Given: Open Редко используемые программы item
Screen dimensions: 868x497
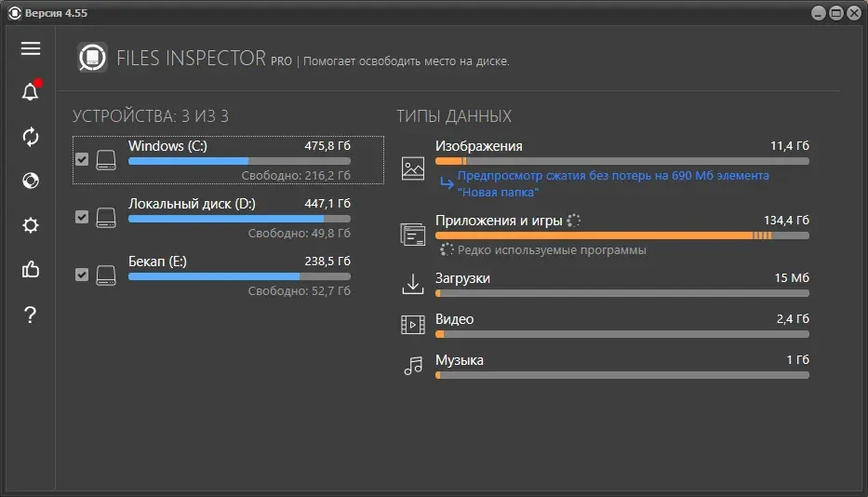Looking at the screenshot, I should click(552, 249).
